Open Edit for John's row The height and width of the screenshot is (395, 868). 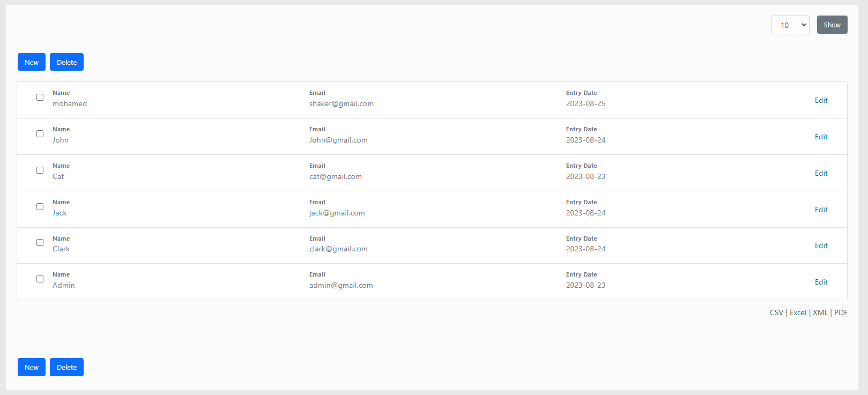click(821, 137)
